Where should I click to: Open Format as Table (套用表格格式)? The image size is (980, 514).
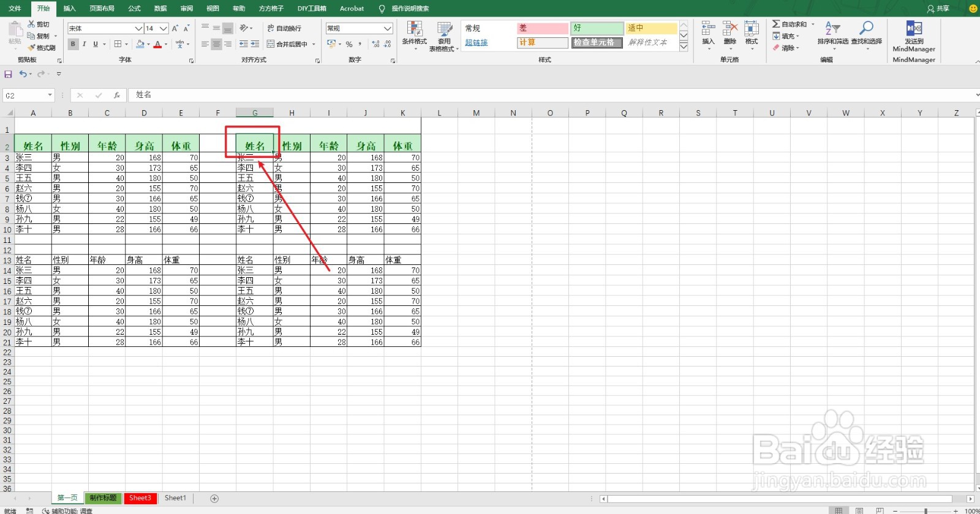pyautogui.click(x=444, y=37)
